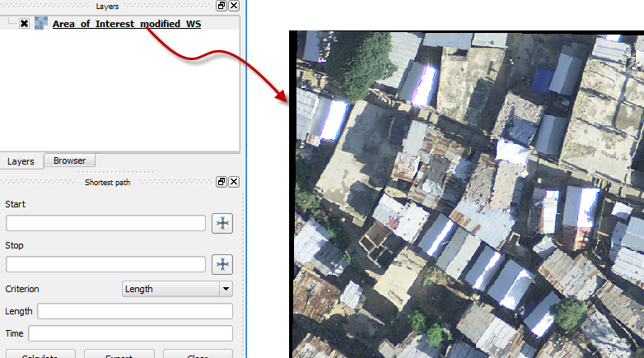The image size is (644, 358).
Task: Switch to the Layers tab
Action: coord(21,161)
